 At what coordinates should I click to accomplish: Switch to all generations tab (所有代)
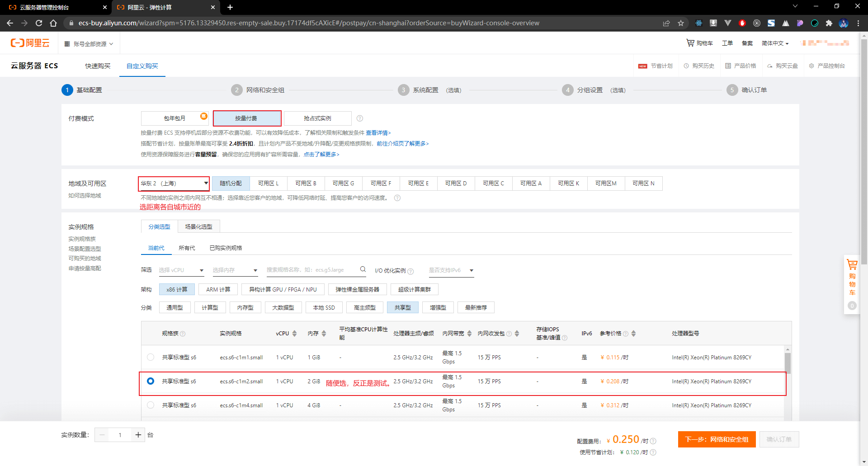(x=187, y=248)
